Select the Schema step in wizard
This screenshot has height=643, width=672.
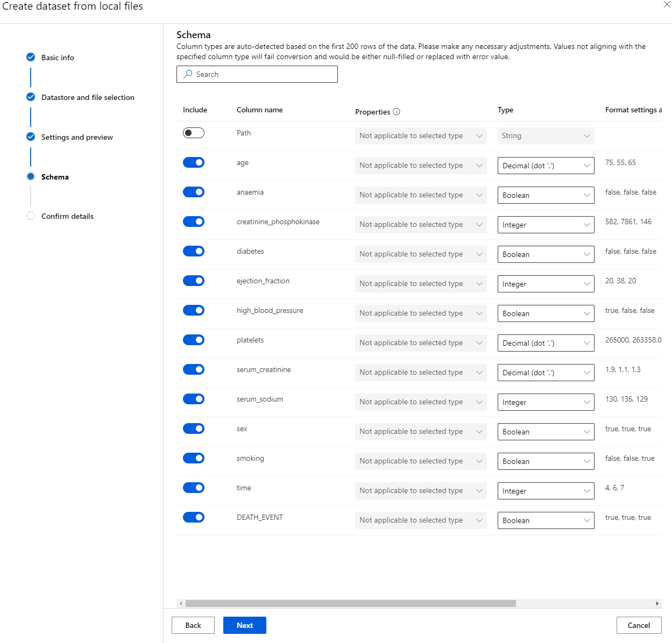(x=55, y=177)
